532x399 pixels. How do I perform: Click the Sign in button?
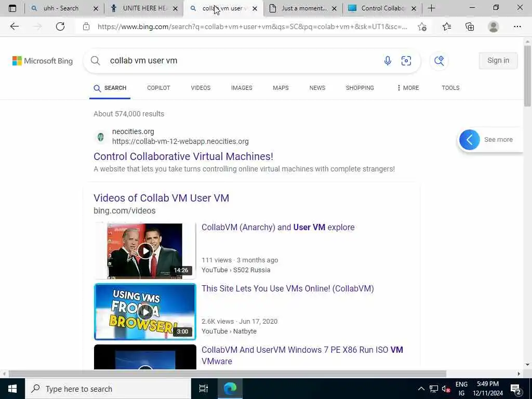click(x=498, y=61)
